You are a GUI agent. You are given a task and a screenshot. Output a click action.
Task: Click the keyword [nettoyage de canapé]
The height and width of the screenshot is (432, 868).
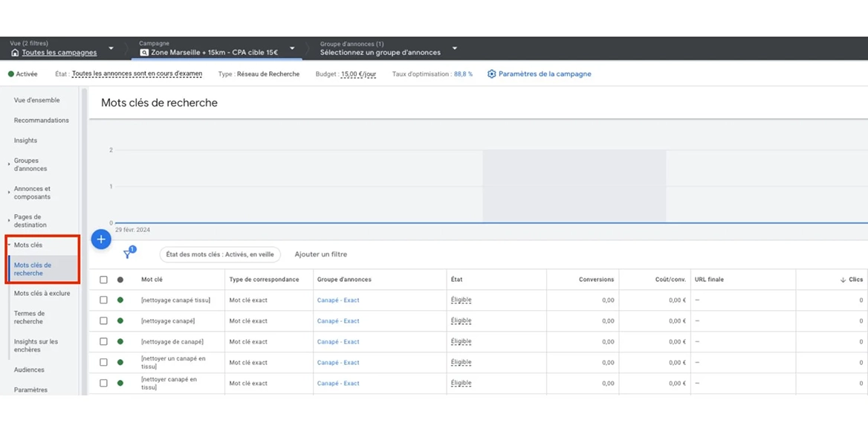172,342
